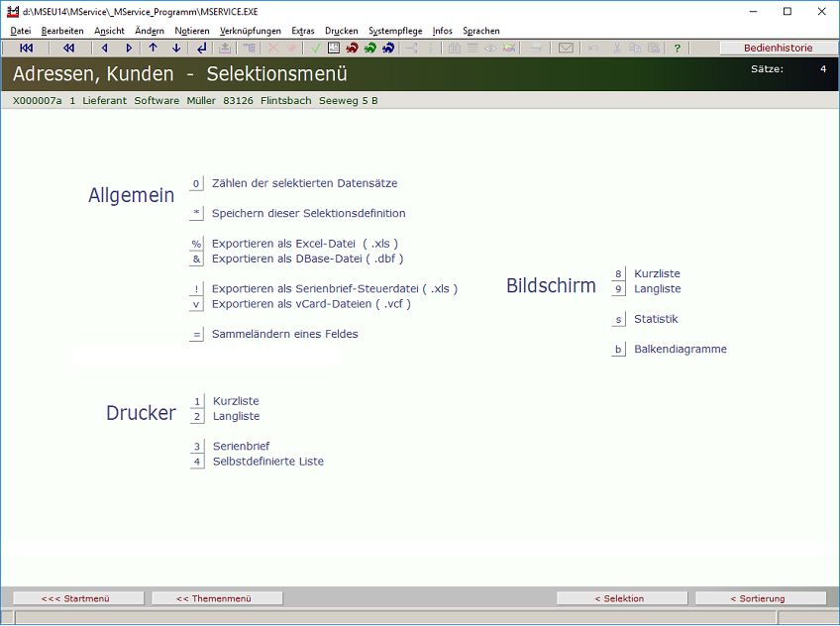Image resolution: width=840 pixels, height=626 pixels.
Task: Click the up arrow toolbar icon
Action: point(153,48)
